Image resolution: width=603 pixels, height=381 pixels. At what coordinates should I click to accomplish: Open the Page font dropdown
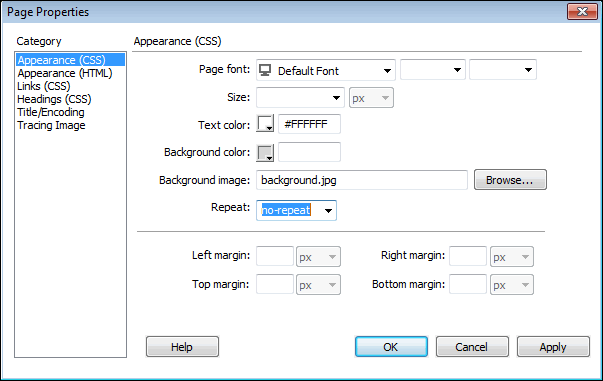point(326,70)
